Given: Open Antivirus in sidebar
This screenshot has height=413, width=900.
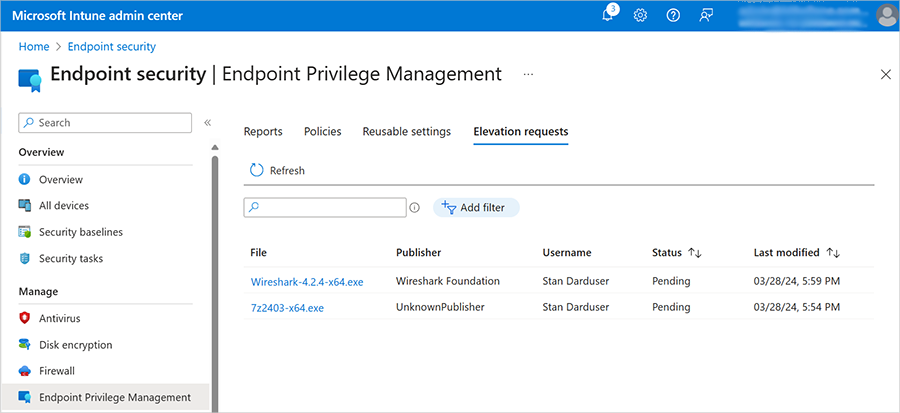Looking at the screenshot, I should 60,318.
